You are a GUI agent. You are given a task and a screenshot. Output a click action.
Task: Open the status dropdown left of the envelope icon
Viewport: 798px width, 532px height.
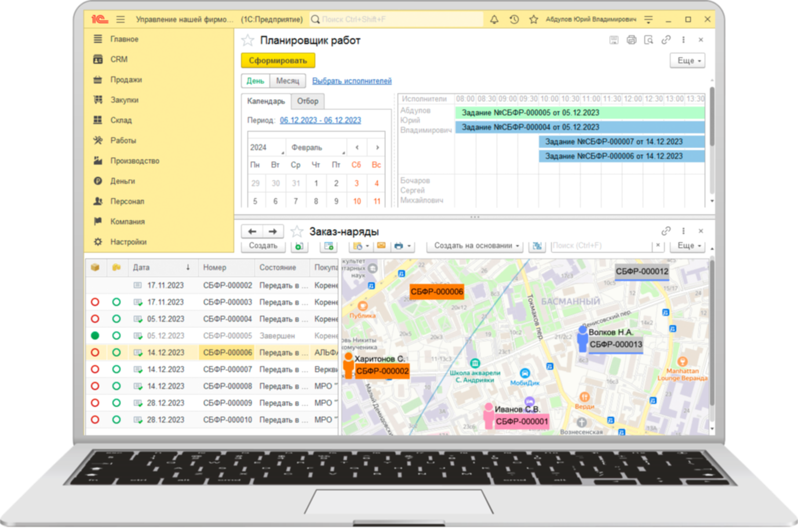[x=360, y=246]
